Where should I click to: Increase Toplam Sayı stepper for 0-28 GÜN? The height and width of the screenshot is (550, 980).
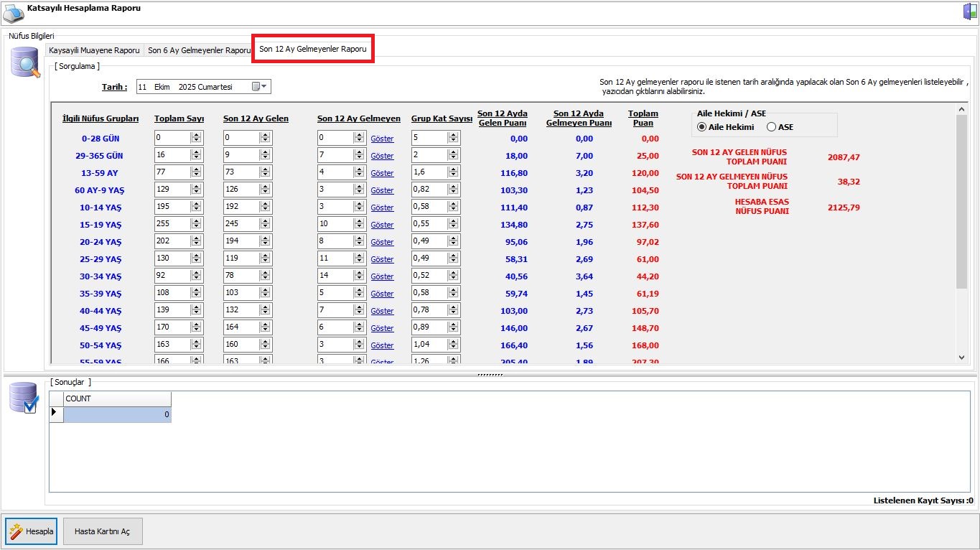pos(196,135)
